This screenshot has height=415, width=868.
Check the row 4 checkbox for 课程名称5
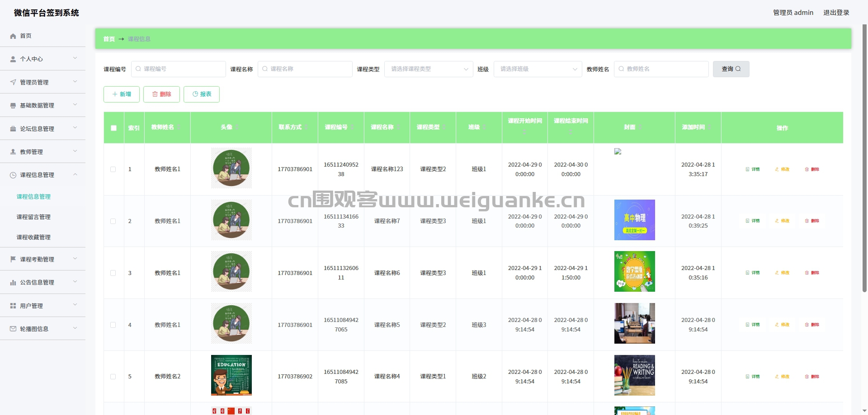(113, 325)
